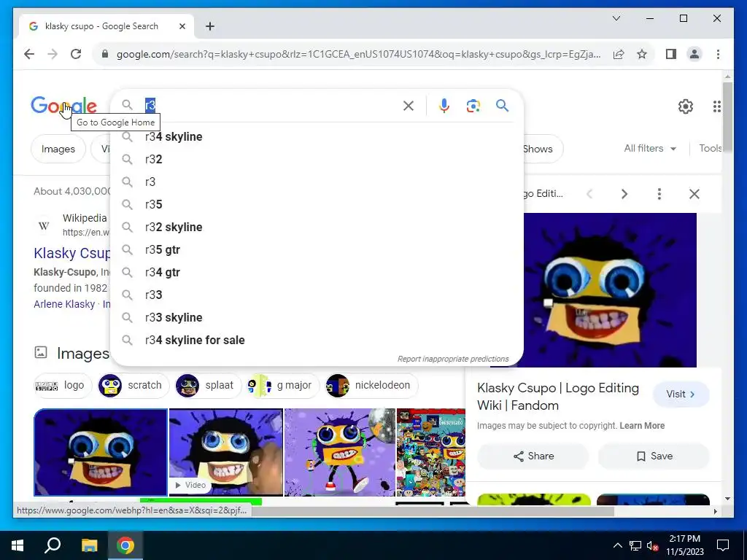Viewport: 747px width, 560px height.
Task: Open the Windows Start menu
Action: 18,545
